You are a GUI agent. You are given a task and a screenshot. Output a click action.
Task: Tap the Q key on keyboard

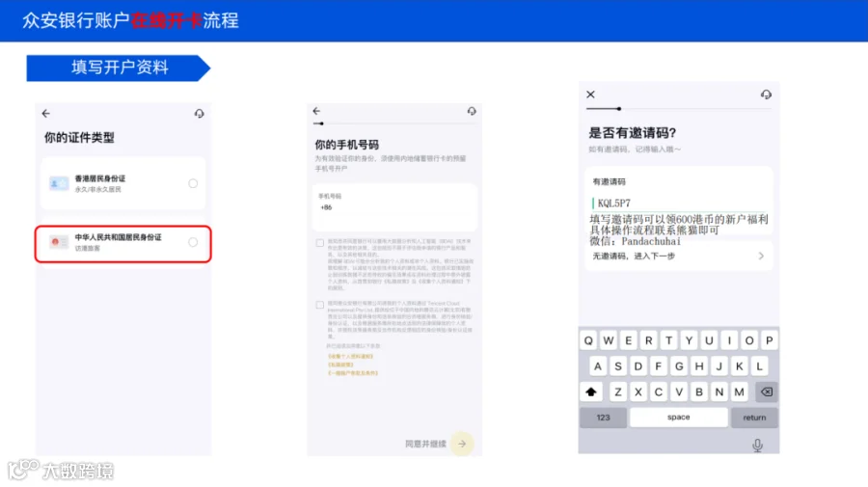coord(588,341)
